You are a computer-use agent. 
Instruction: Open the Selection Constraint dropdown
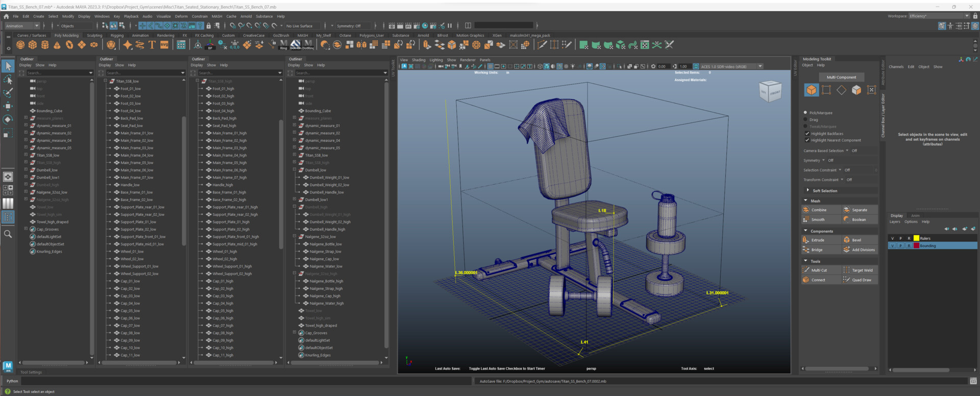[x=840, y=170]
